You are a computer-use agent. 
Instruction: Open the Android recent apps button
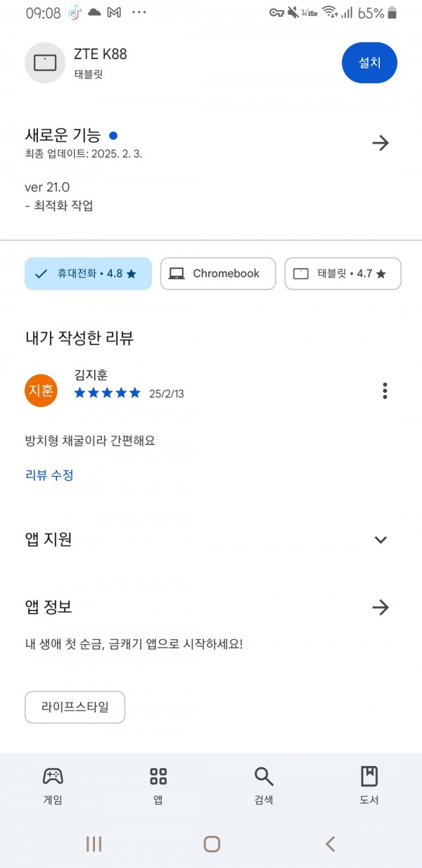pos(94,844)
